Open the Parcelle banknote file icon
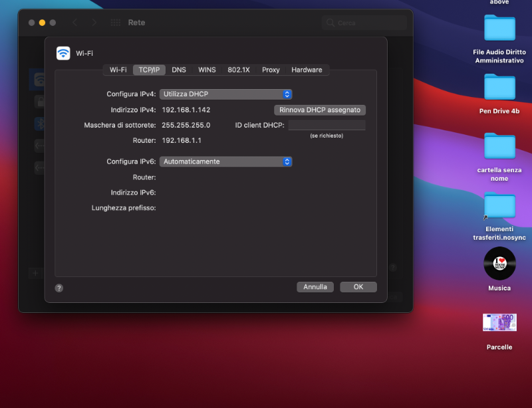Screen dimensions: 532x408 click(499, 322)
